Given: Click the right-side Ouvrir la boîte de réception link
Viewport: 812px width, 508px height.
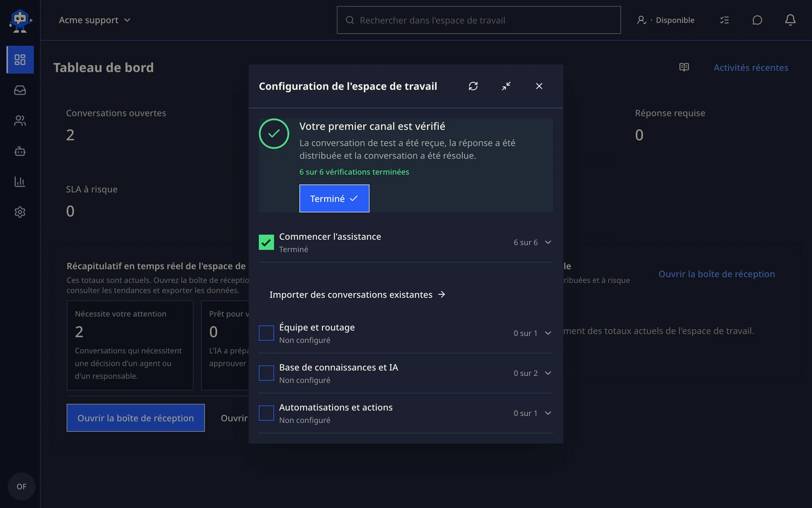Looking at the screenshot, I should click(716, 274).
